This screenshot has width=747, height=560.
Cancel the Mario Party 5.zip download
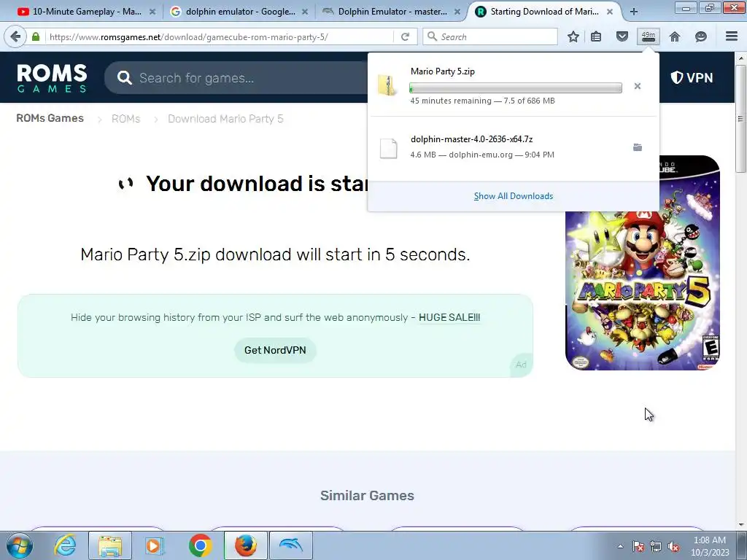638,86
